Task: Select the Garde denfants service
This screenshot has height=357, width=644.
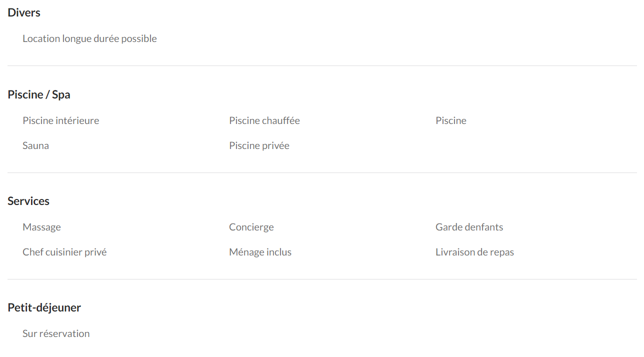Action: click(x=469, y=227)
